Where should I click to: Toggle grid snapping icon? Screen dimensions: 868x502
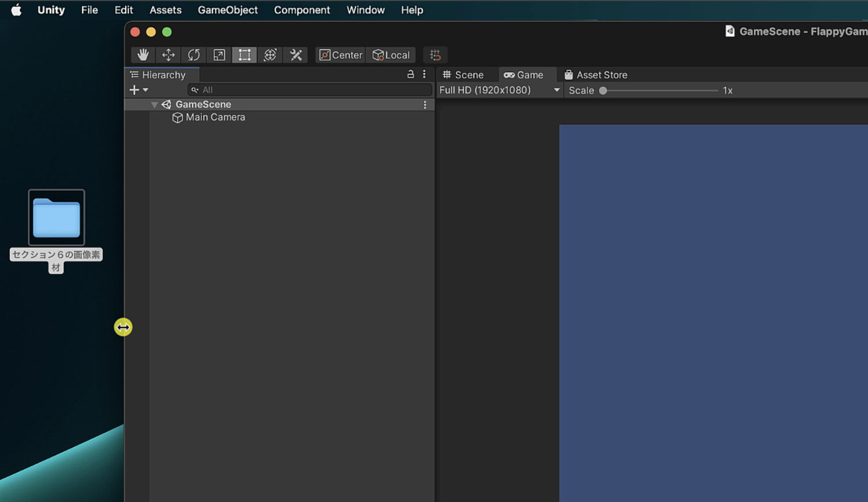435,55
